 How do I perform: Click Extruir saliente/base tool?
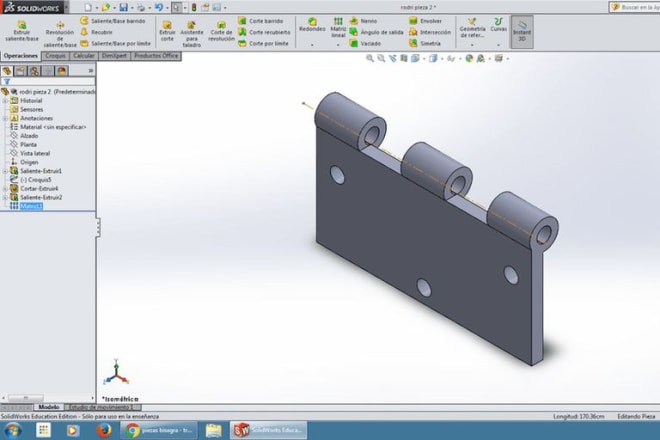click(x=22, y=31)
